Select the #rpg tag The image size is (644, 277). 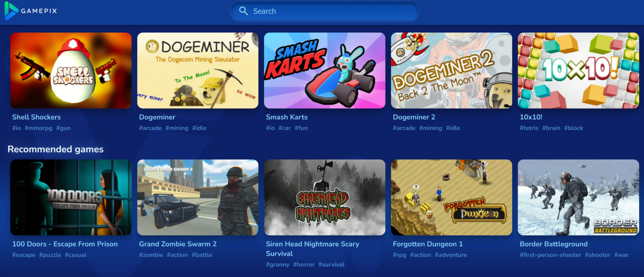point(400,255)
